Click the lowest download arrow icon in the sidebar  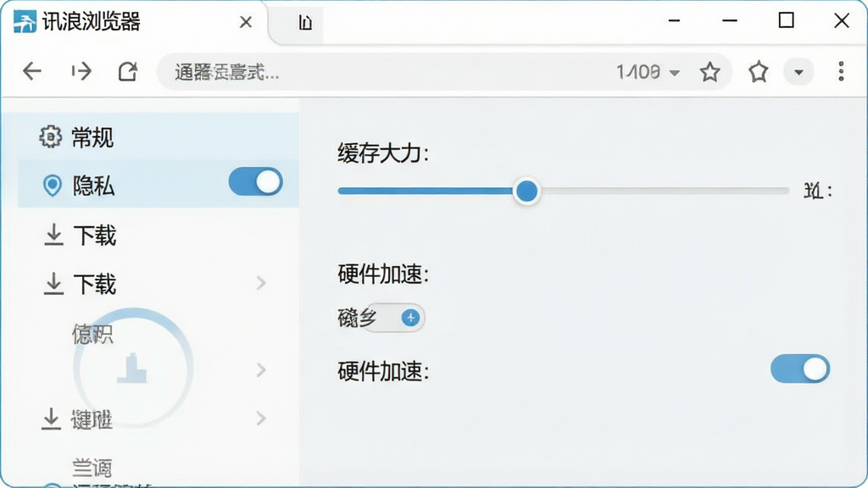(51, 419)
